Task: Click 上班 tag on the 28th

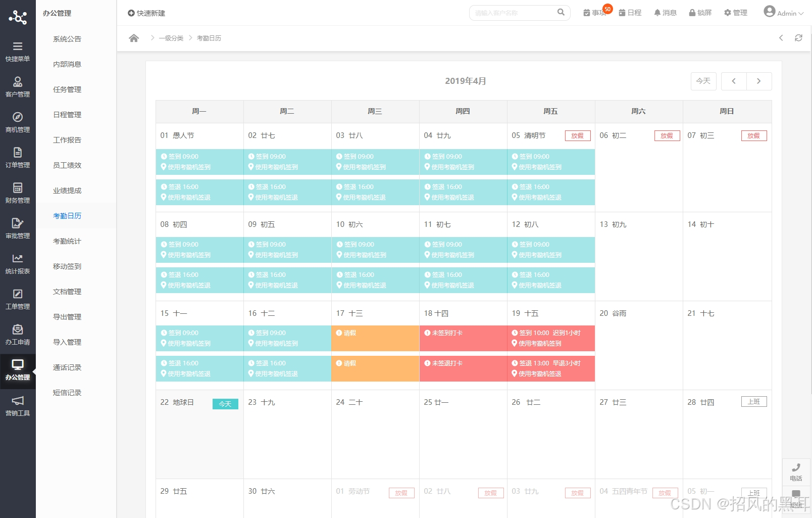Action: tap(754, 402)
